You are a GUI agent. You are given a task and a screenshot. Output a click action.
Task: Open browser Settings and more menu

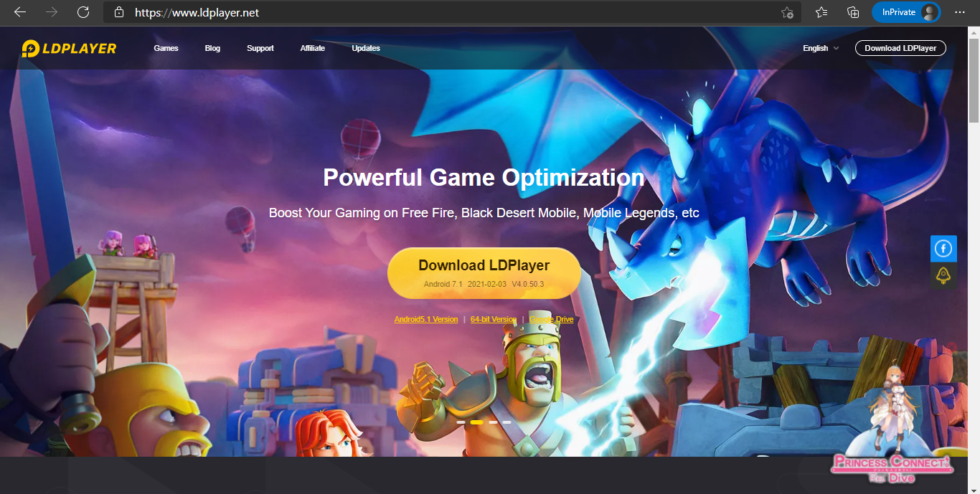tap(960, 12)
